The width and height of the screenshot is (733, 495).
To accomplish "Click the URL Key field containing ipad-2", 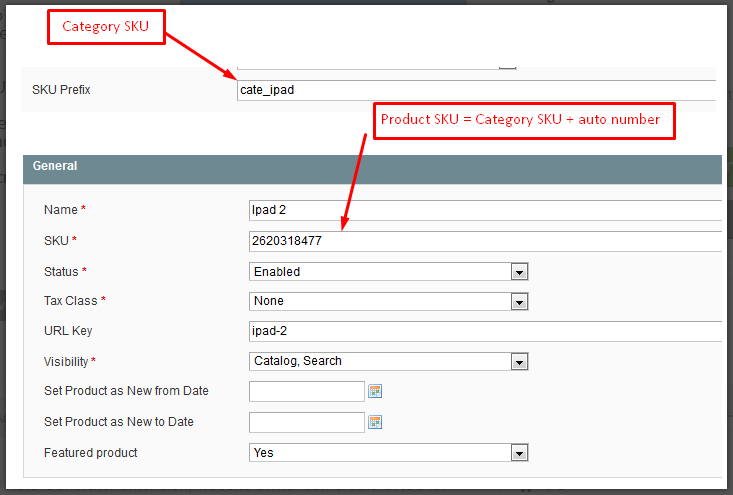I will (x=485, y=331).
